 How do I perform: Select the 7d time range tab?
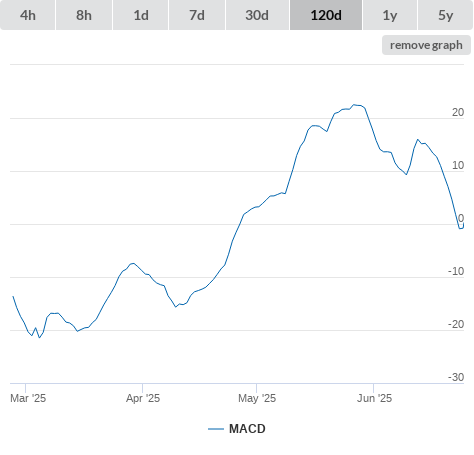coord(197,15)
